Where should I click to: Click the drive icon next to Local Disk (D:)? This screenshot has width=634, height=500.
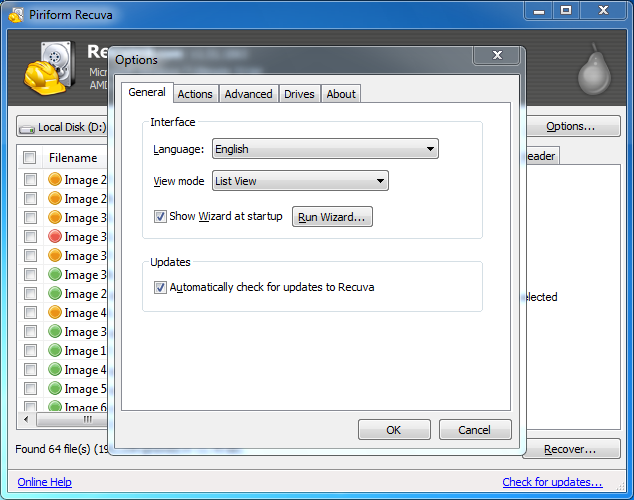(27, 129)
